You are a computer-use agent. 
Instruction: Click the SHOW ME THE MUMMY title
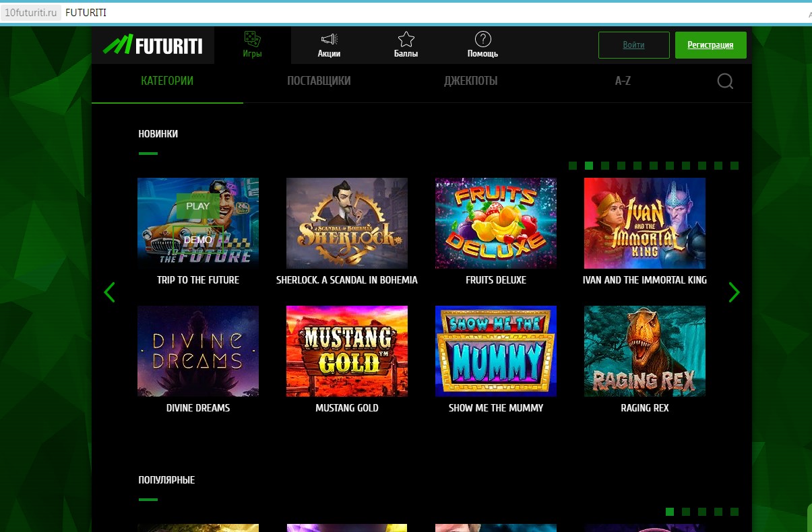(x=496, y=408)
